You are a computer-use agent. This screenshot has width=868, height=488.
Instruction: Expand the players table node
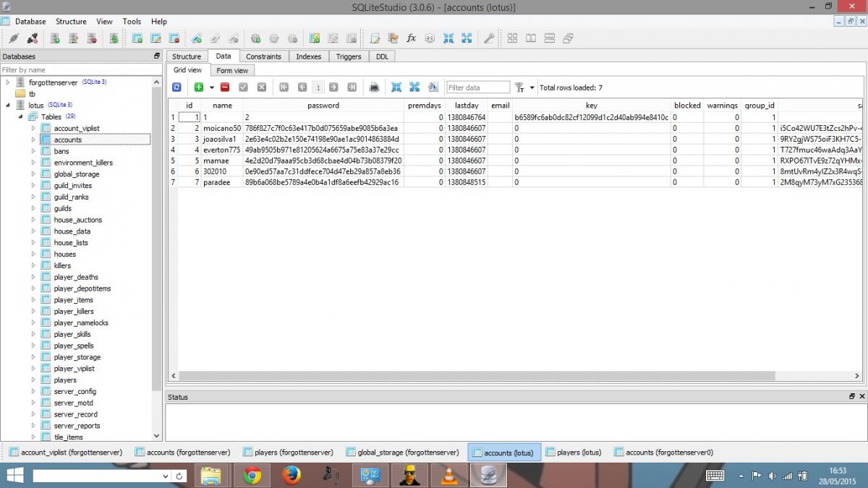[x=33, y=380]
